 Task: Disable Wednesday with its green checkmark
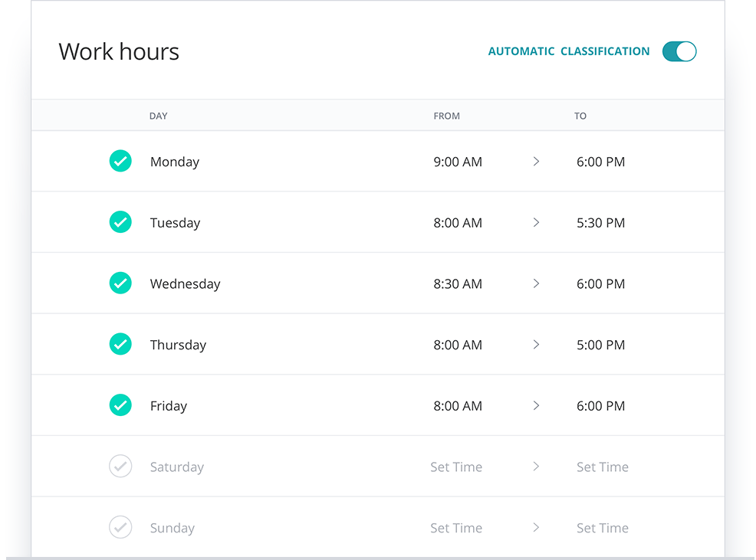coord(120,283)
